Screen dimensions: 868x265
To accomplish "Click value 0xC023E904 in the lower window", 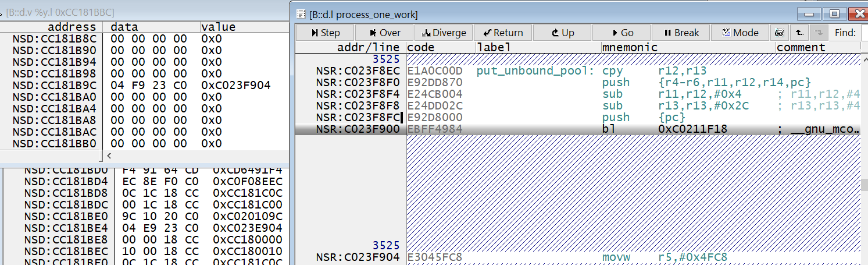I will [x=247, y=228].
